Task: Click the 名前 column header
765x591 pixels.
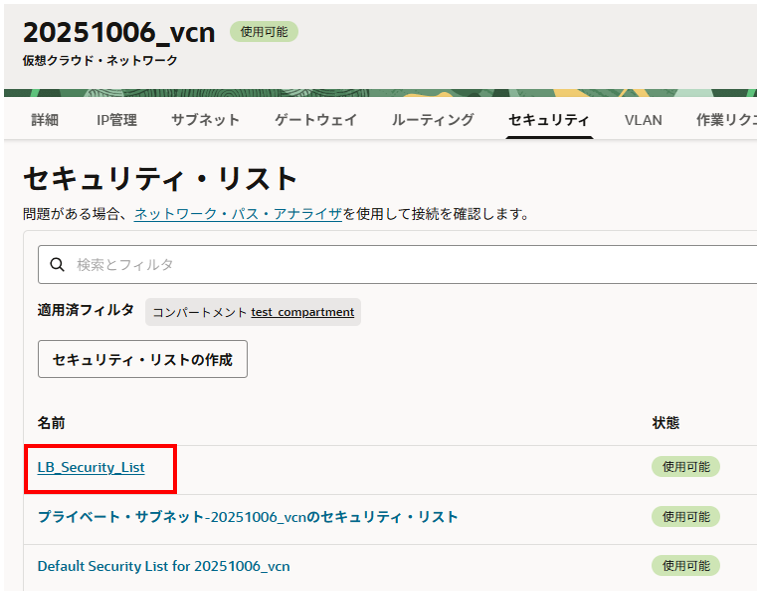Action: click(51, 423)
